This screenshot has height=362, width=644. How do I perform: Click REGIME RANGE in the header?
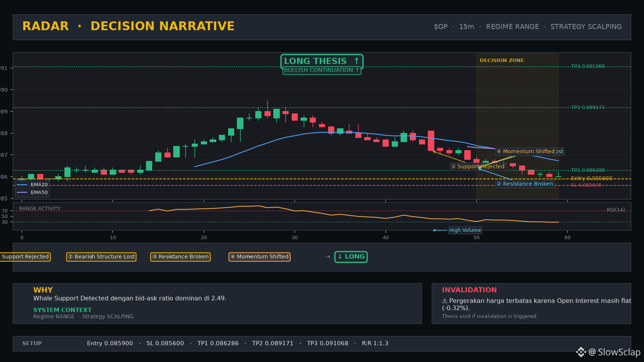[513, 27]
